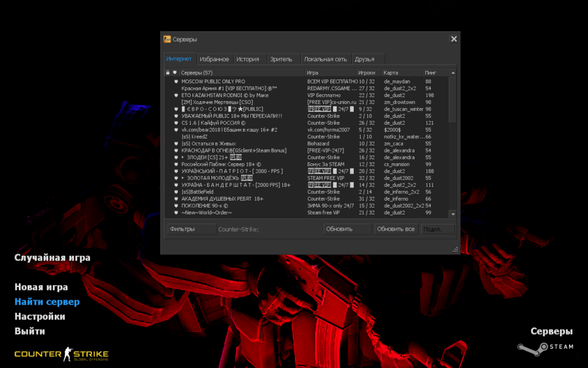Click the window resize grip corner

click(455, 250)
